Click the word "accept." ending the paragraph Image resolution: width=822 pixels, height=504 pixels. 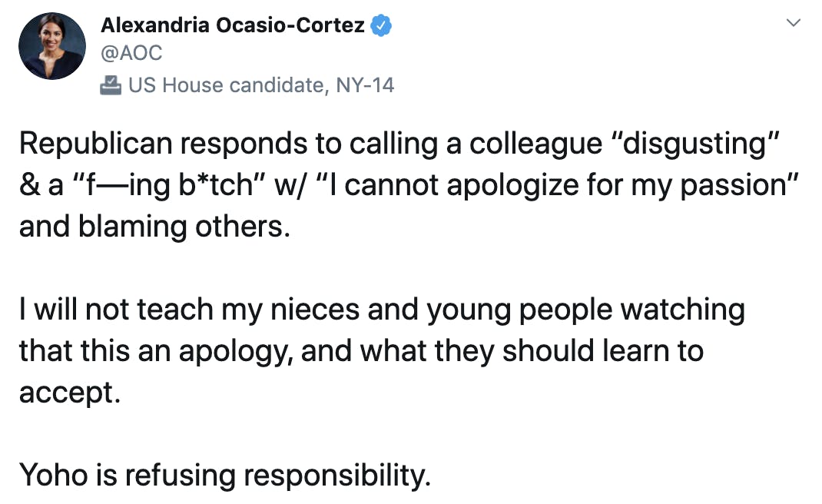[70, 393]
